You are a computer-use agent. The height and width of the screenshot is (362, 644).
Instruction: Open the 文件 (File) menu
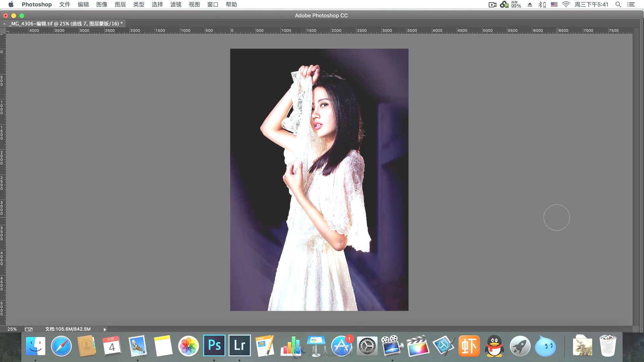tap(65, 4)
